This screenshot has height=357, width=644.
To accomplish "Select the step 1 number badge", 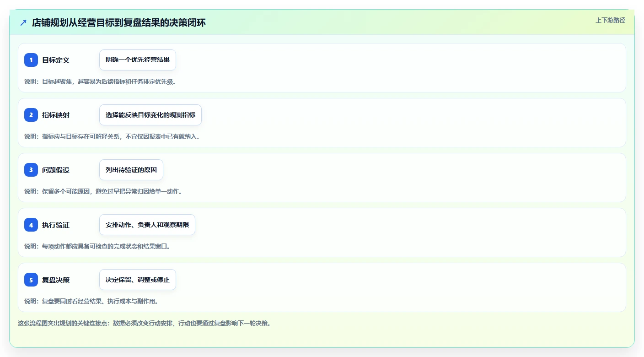I will [x=31, y=60].
